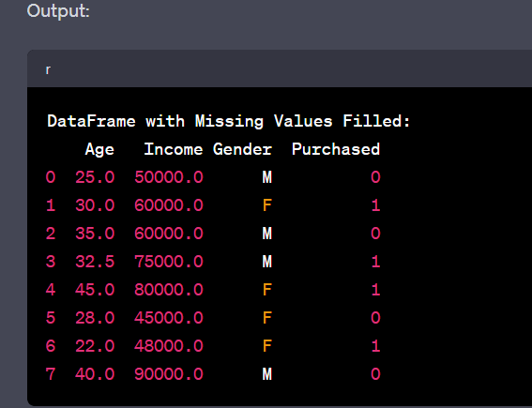
Task: Click the gender M in row 7
Action: (x=267, y=374)
